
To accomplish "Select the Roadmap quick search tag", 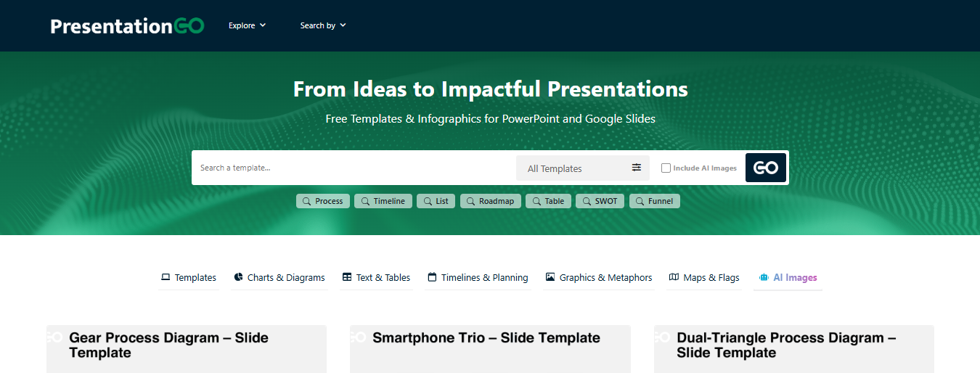I will point(491,201).
